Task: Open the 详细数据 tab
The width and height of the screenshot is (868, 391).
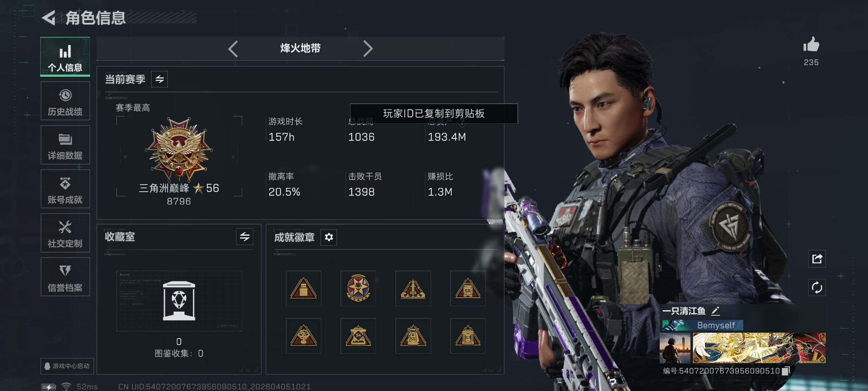Action: pos(65,145)
